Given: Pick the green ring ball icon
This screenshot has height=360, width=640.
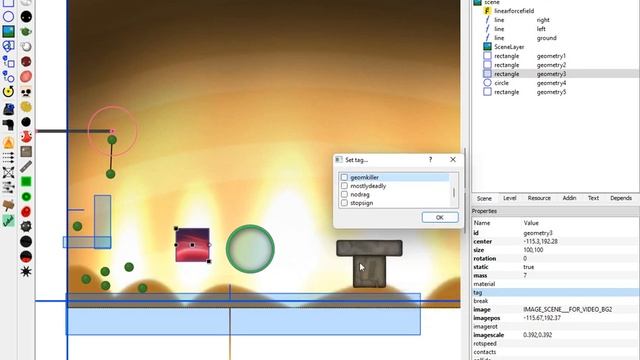Looking at the screenshot, I should (x=26, y=197).
